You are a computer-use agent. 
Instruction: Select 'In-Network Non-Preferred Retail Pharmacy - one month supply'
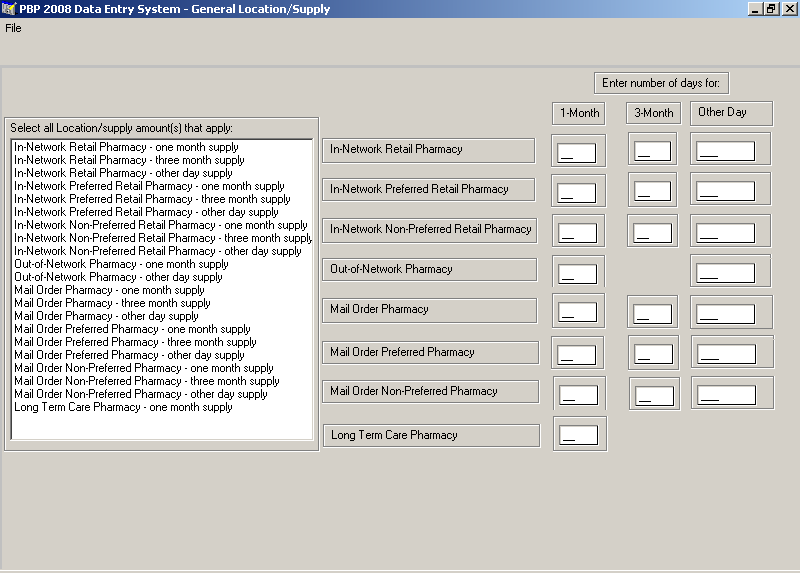(x=161, y=225)
